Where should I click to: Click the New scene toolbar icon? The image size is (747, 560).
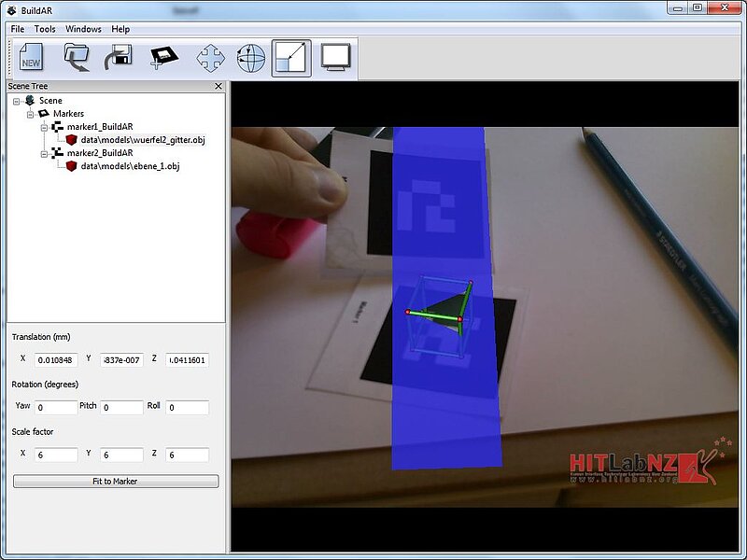(31, 59)
